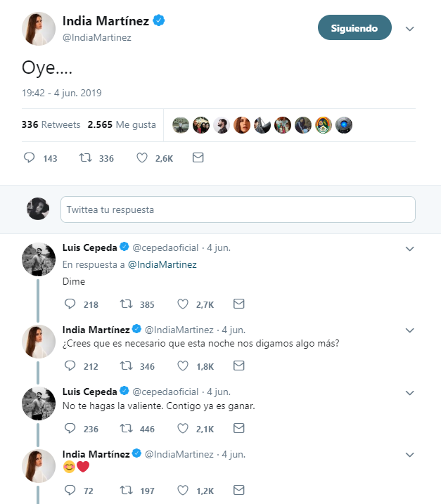This screenshot has width=441, height=504.
Task: Reply to "No te hagas la valiente" tweet
Action: [x=70, y=428]
